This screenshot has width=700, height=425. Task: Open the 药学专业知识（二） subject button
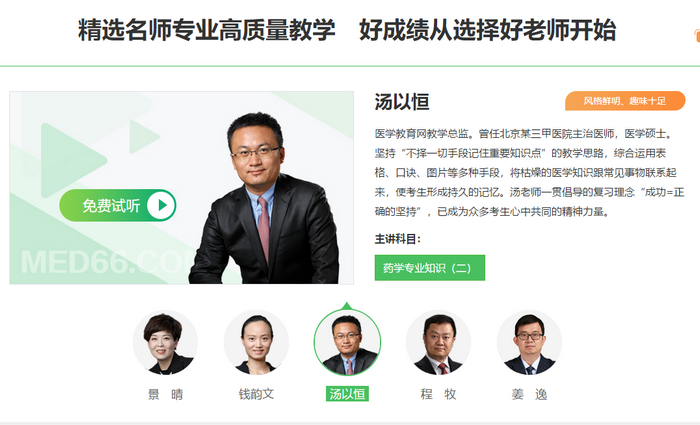tap(429, 268)
